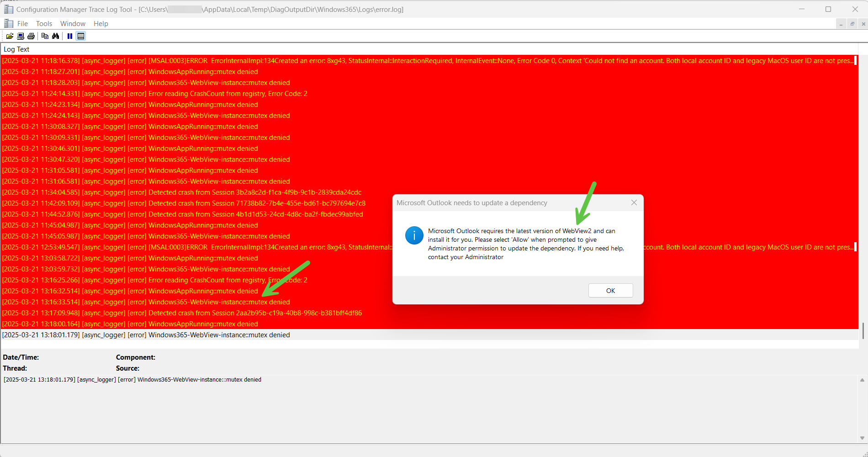Image resolution: width=868 pixels, height=457 pixels.
Task: Select the 11:31:06.581 log row
Action: click(x=429, y=181)
